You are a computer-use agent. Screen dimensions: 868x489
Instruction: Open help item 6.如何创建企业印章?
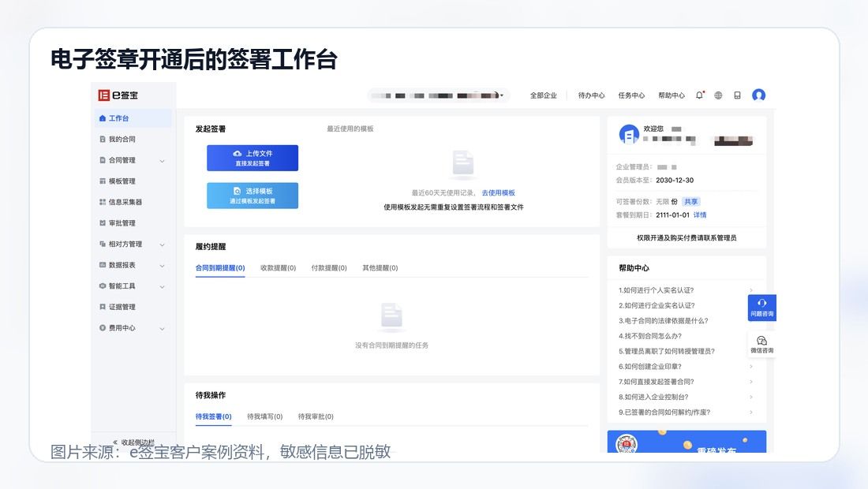pos(650,366)
